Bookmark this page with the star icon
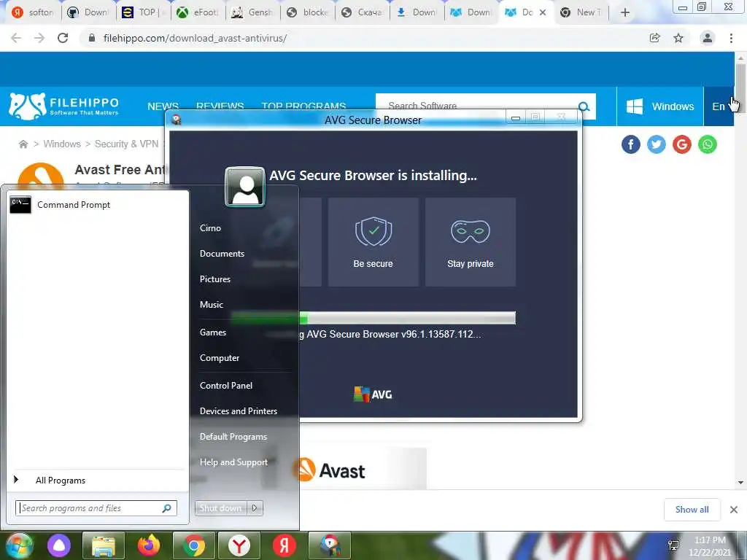This screenshot has width=747, height=560. point(678,38)
